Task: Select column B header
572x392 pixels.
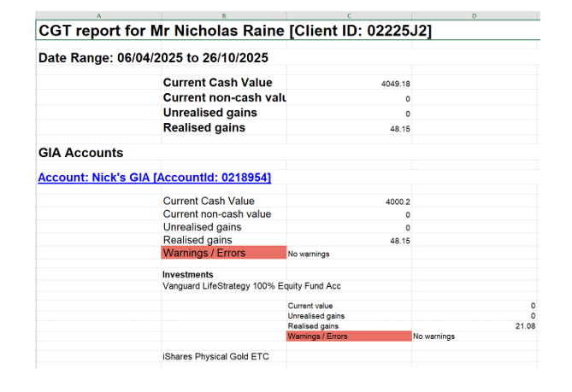Action: click(223, 15)
